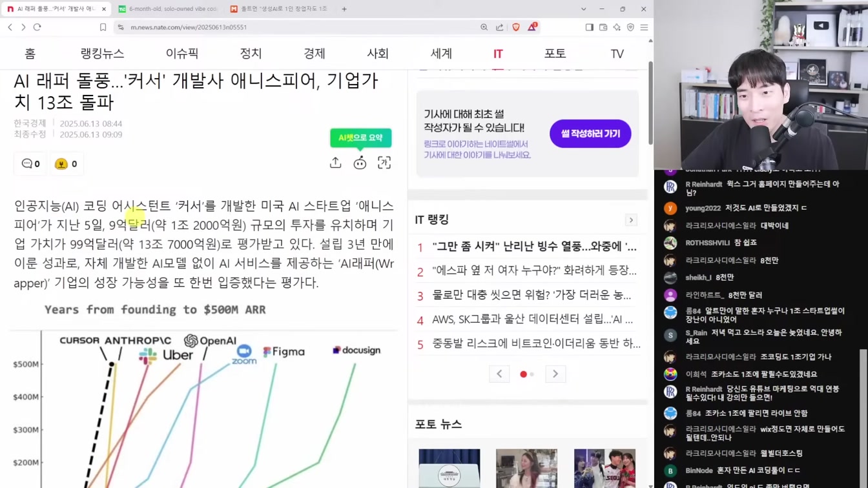
Task: Open the 홈 menu item
Action: [x=30, y=54]
